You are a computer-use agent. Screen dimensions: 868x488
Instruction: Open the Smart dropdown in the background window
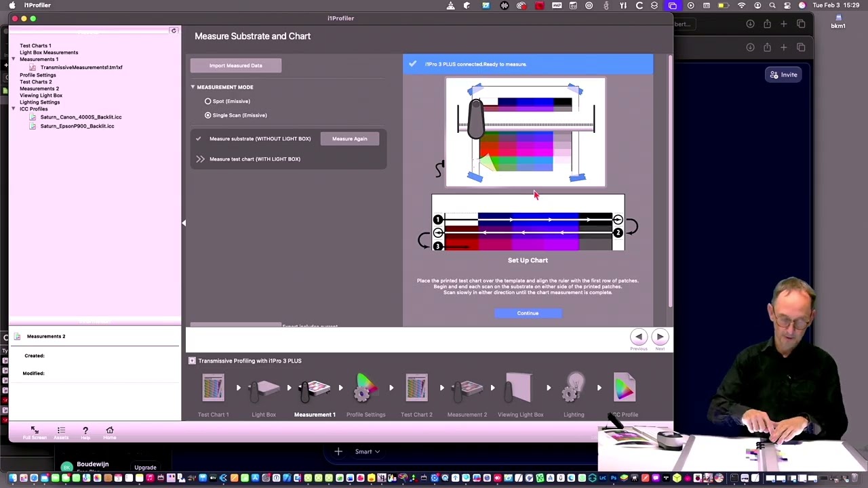click(x=367, y=451)
